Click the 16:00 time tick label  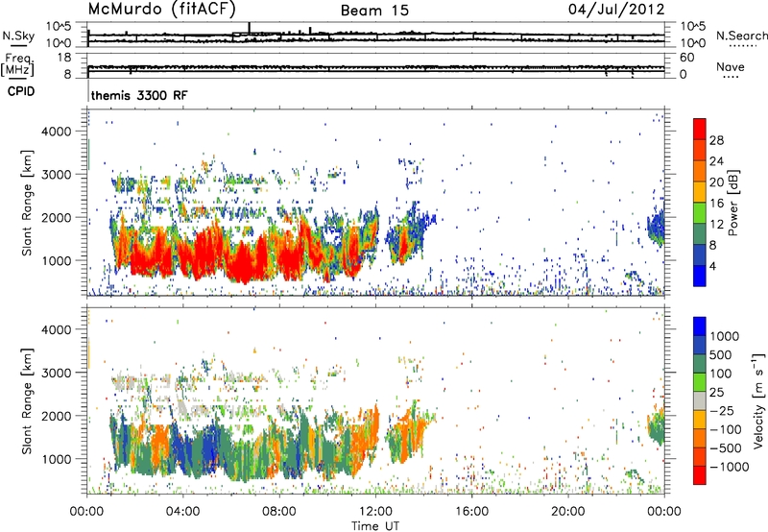(471, 512)
